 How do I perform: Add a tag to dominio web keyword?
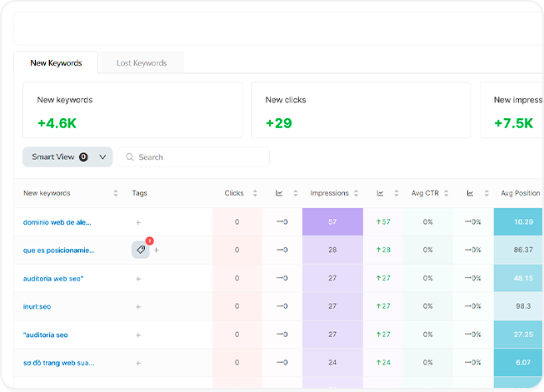(x=138, y=222)
